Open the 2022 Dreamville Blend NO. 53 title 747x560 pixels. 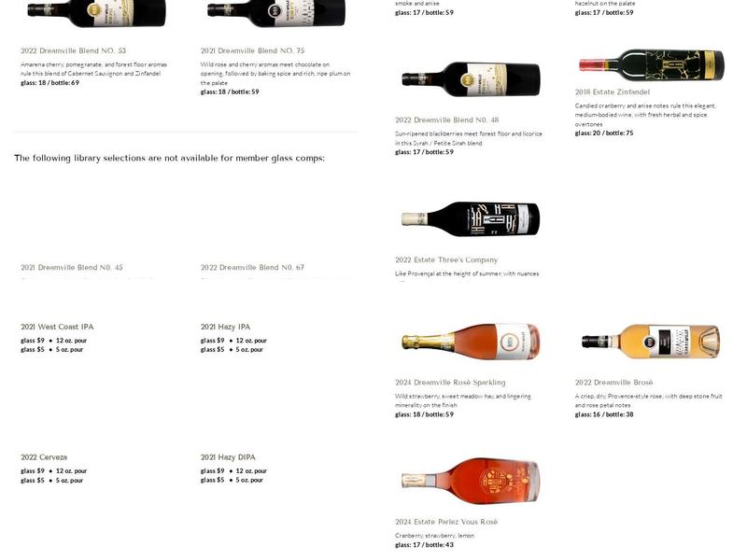tap(74, 50)
